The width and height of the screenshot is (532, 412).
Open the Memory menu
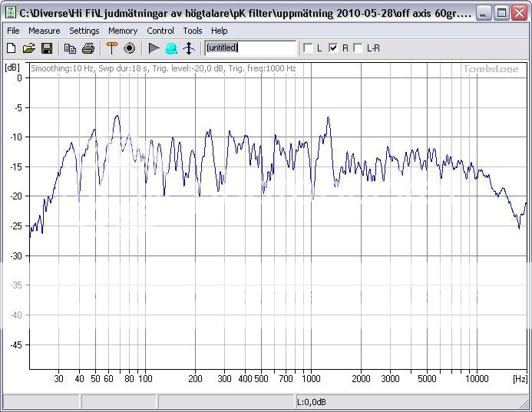(x=123, y=31)
